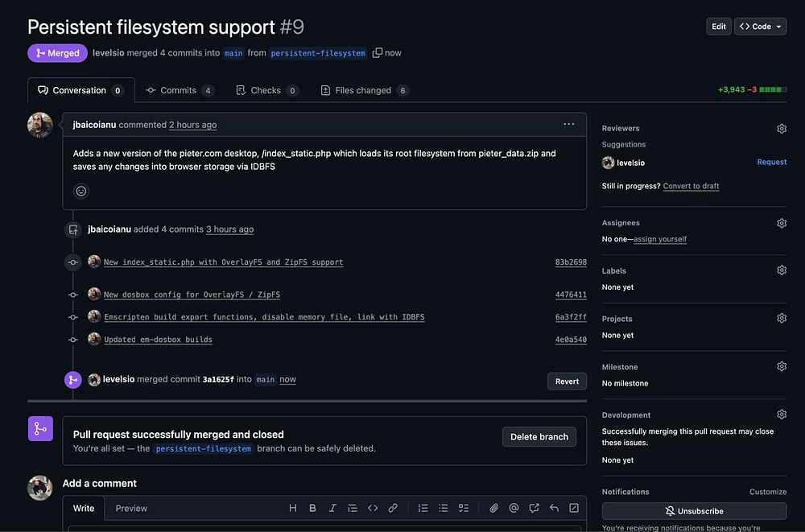The width and height of the screenshot is (805, 532).
Task: Insert a task list in the editor
Action: (x=464, y=508)
